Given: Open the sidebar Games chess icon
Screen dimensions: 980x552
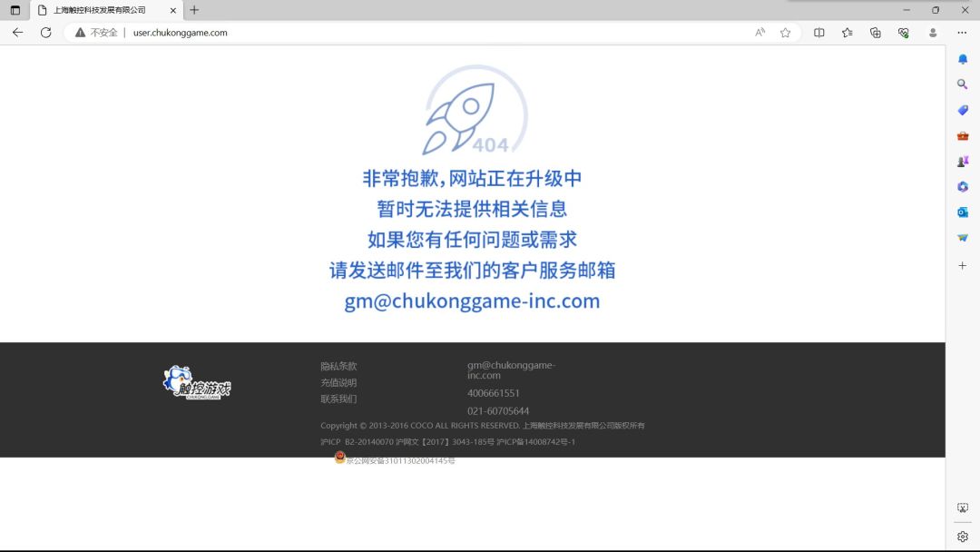Looking at the screenshot, I should [x=963, y=162].
